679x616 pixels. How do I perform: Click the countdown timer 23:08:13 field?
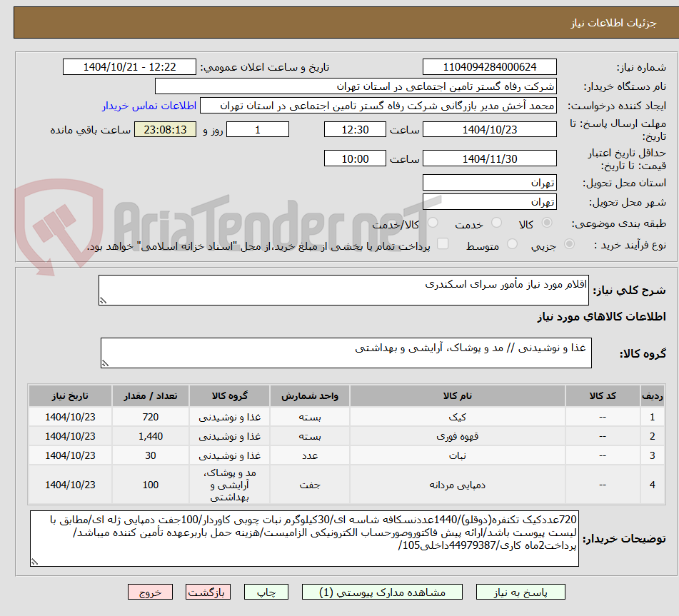click(x=165, y=129)
